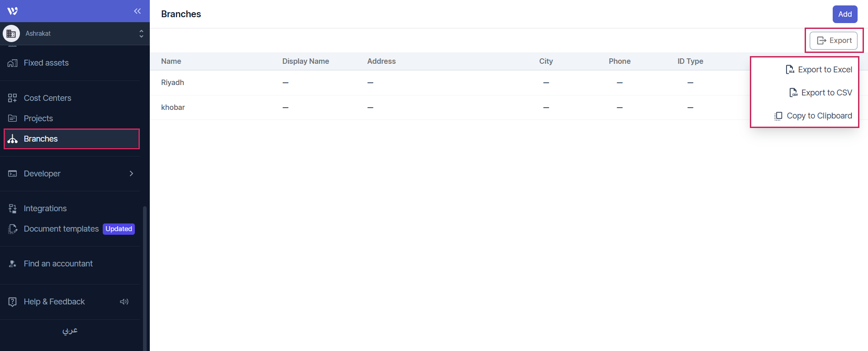Screen dimensions: 868x351
Task: Expand the Developer submenu chevron
Action: [131, 174]
